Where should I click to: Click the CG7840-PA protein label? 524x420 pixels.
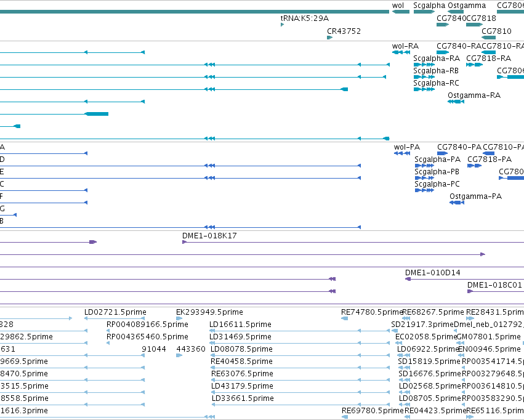[459, 147]
